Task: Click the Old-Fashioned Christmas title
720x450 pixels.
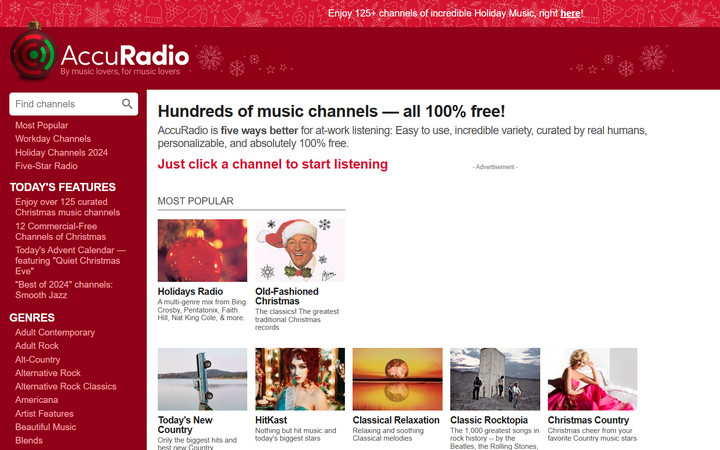Action: click(x=287, y=296)
